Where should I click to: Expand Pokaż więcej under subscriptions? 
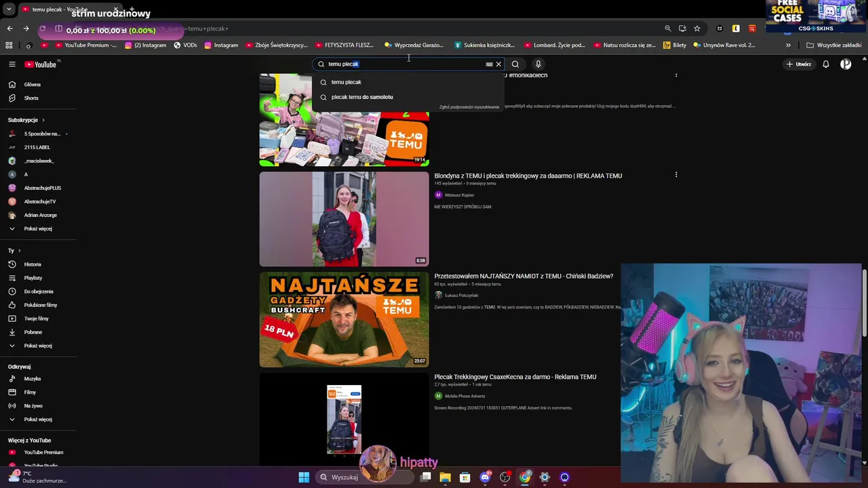(x=38, y=228)
